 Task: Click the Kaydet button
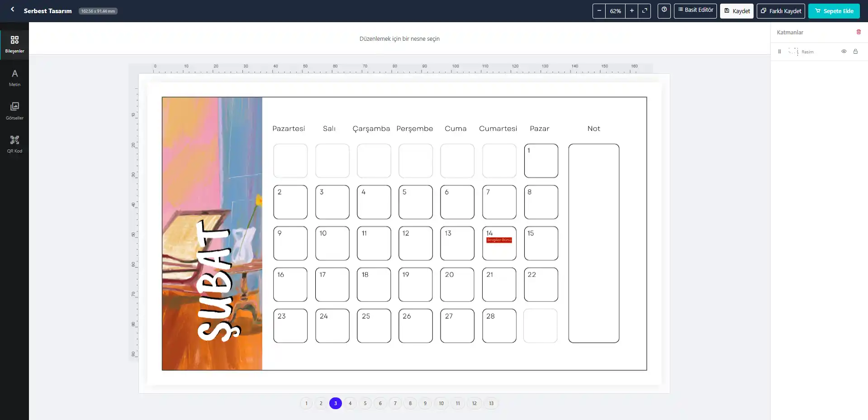[x=736, y=11]
